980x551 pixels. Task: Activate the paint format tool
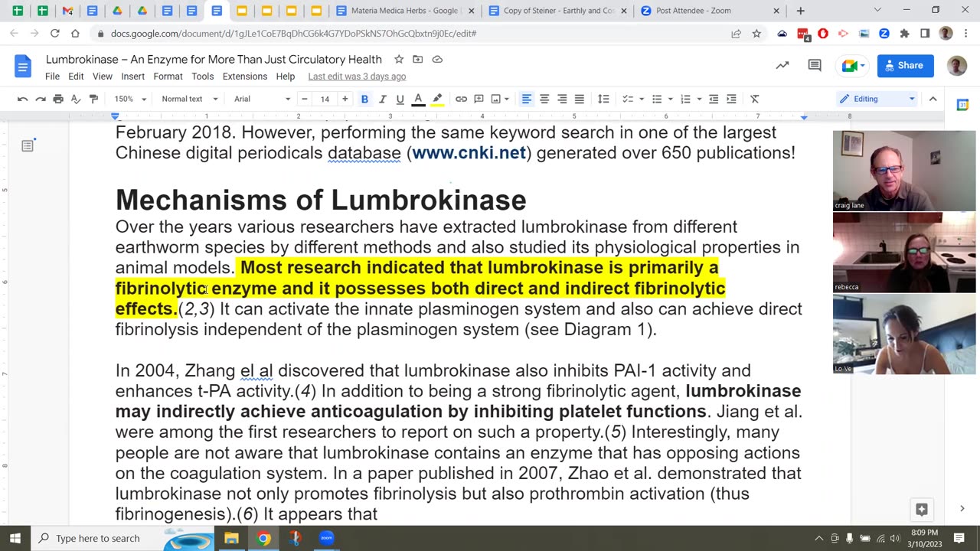pos(93,99)
